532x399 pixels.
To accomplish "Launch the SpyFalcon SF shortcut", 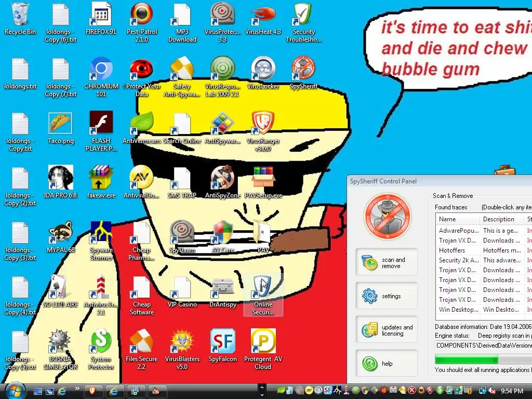I will (222, 345).
